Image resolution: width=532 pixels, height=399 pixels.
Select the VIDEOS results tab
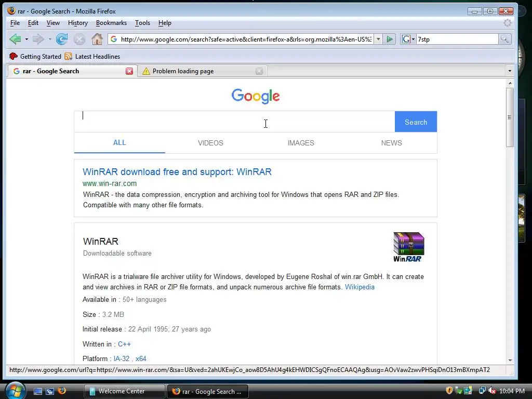point(210,143)
